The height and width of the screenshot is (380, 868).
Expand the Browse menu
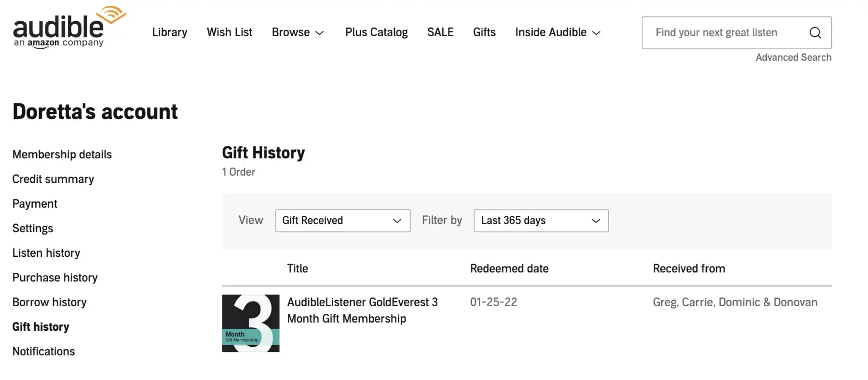[298, 32]
